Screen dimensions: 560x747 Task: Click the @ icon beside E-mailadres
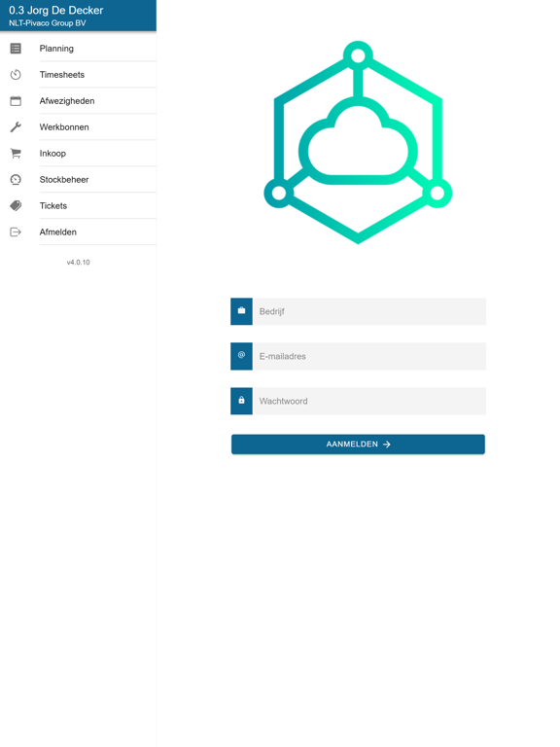pyautogui.click(x=241, y=355)
